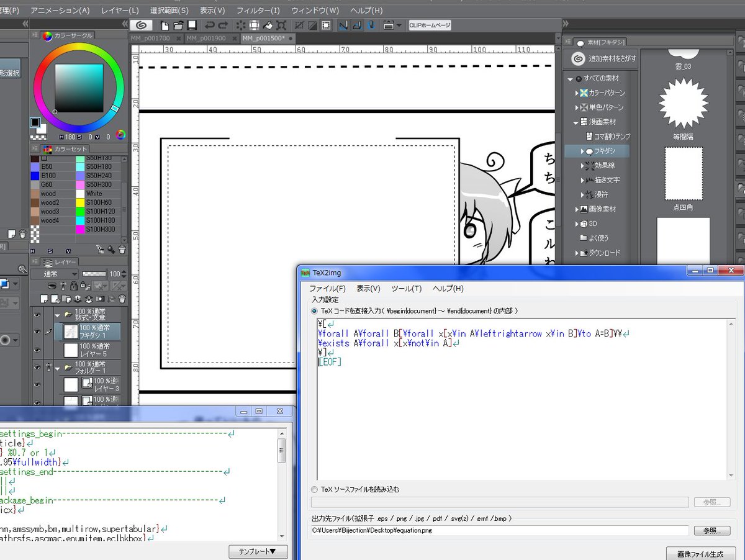Click the Open file folder icon
The image size is (745, 560).
tap(178, 25)
